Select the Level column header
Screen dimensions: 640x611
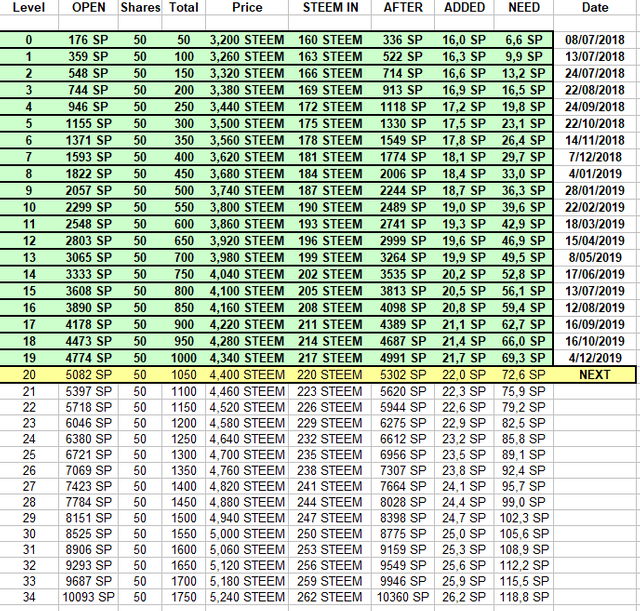pos(29,7)
